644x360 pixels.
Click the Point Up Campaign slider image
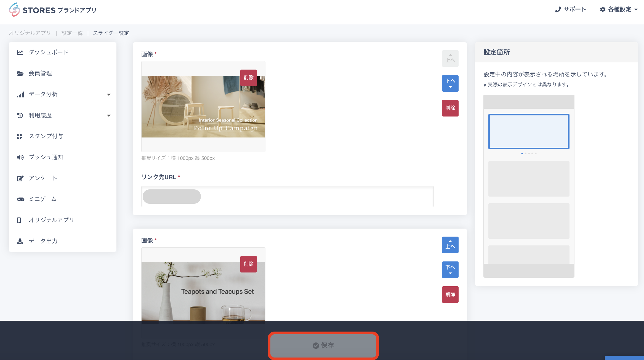(x=203, y=107)
